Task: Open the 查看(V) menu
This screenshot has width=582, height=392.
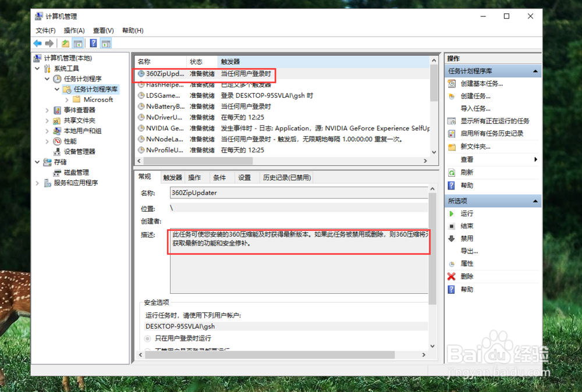Action: click(103, 30)
